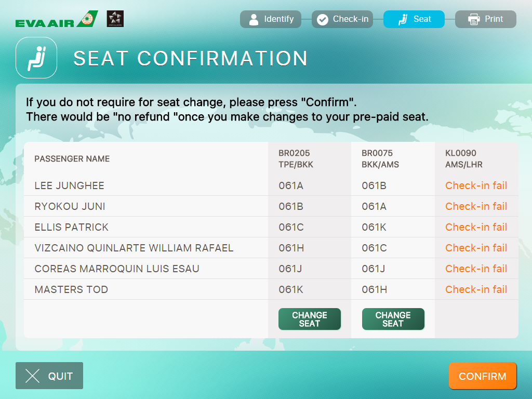Open the Print step tab
Image resolution: width=532 pixels, height=399 pixels.
486,19
